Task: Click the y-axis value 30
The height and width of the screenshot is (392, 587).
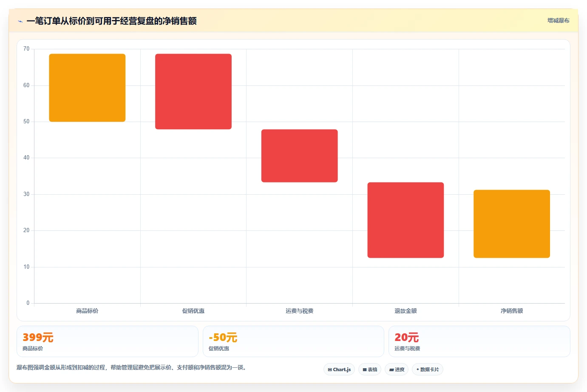Action: 26,194
